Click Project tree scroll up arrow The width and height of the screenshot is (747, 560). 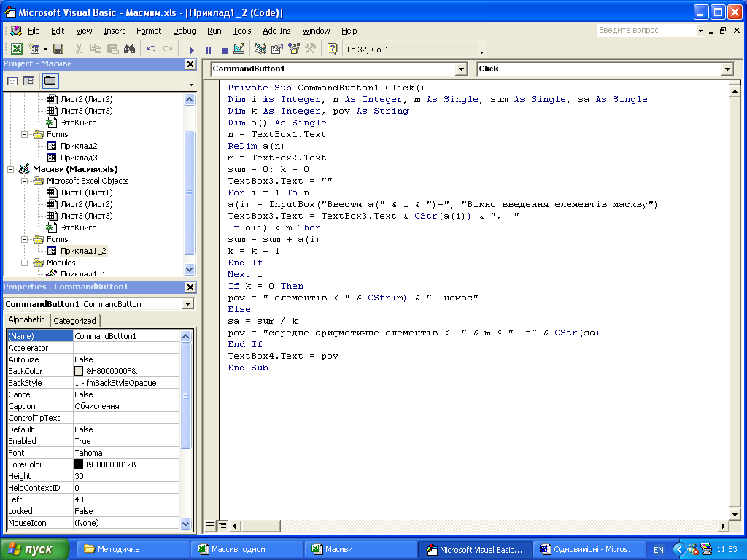189,99
